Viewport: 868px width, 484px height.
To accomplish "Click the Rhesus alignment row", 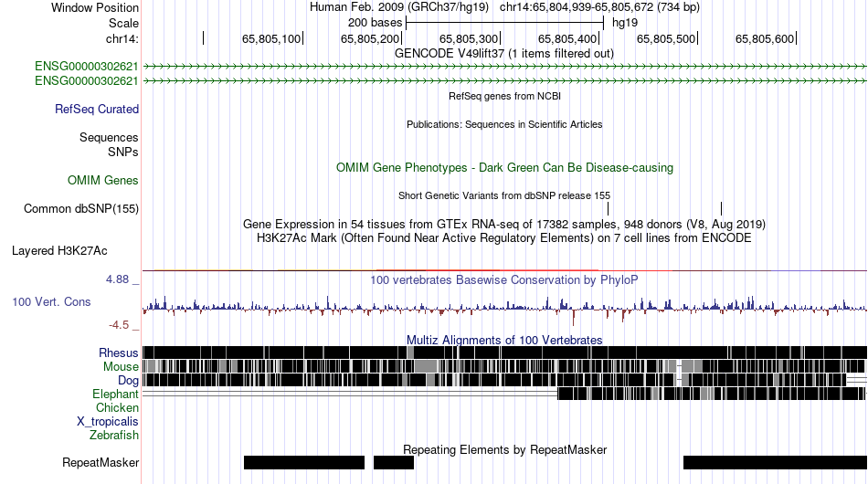I will [x=504, y=352].
